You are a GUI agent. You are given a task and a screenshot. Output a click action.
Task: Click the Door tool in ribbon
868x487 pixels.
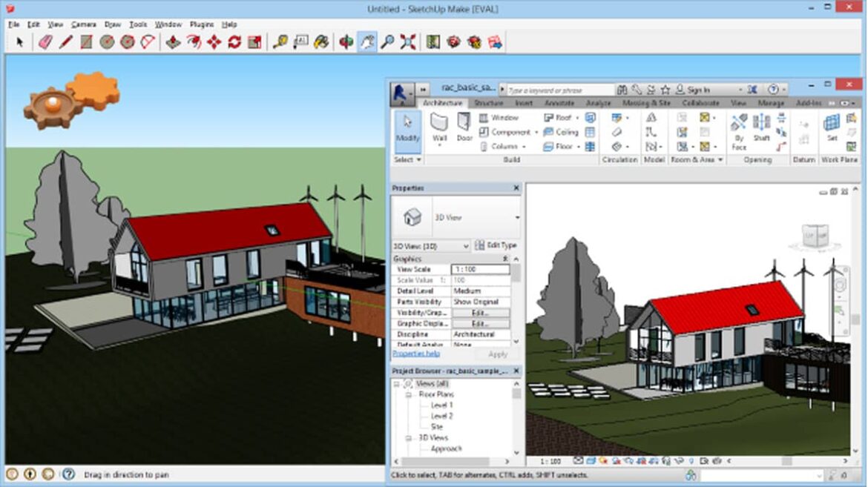pyautogui.click(x=464, y=127)
